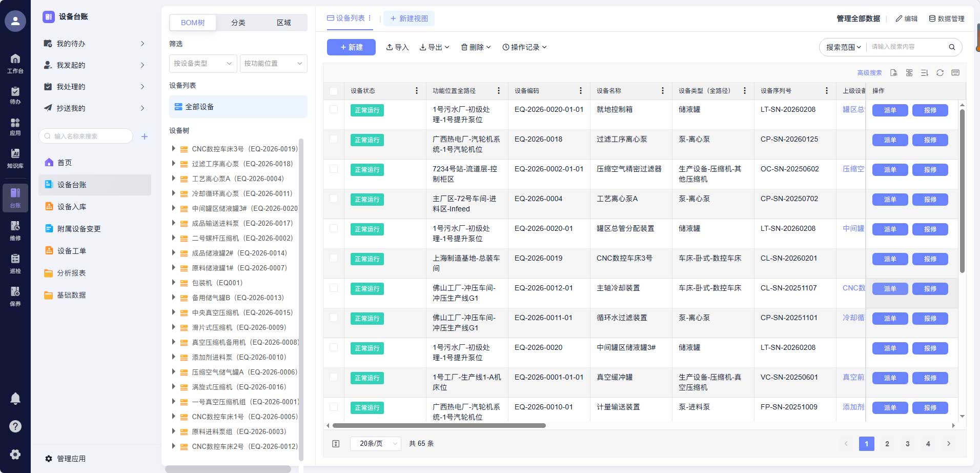Select the checkbox for CNC数控车床3号 row

click(x=334, y=258)
